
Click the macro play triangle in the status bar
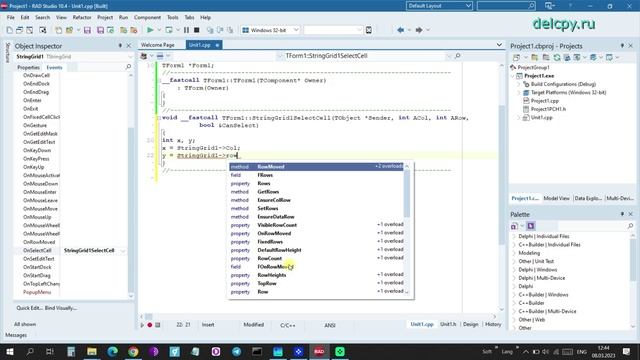(142, 325)
